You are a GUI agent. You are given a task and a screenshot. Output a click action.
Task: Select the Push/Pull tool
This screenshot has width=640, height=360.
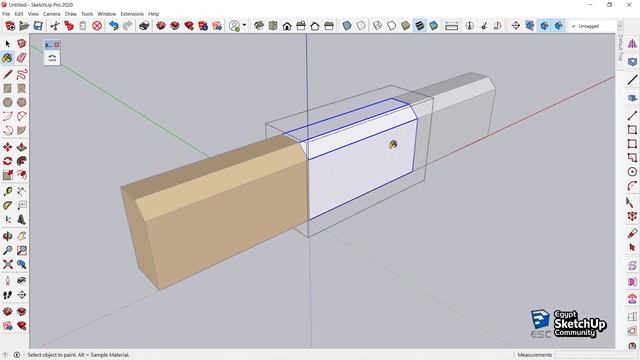click(22, 147)
